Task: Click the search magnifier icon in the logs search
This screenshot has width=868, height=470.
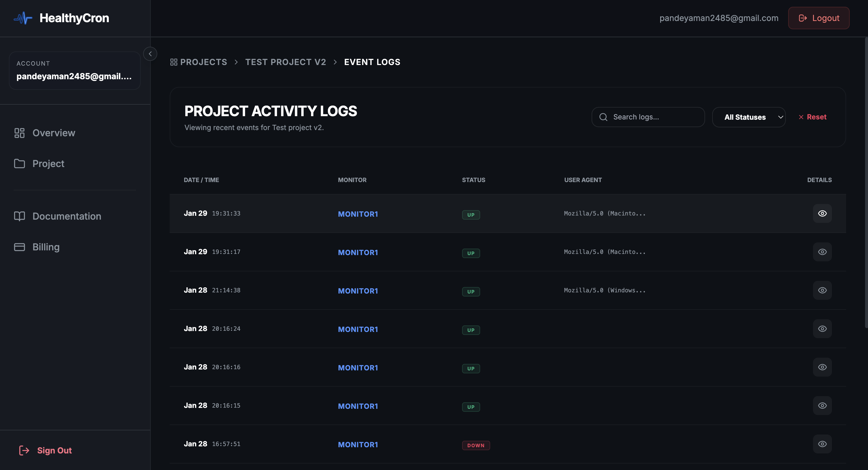Action: (x=603, y=117)
